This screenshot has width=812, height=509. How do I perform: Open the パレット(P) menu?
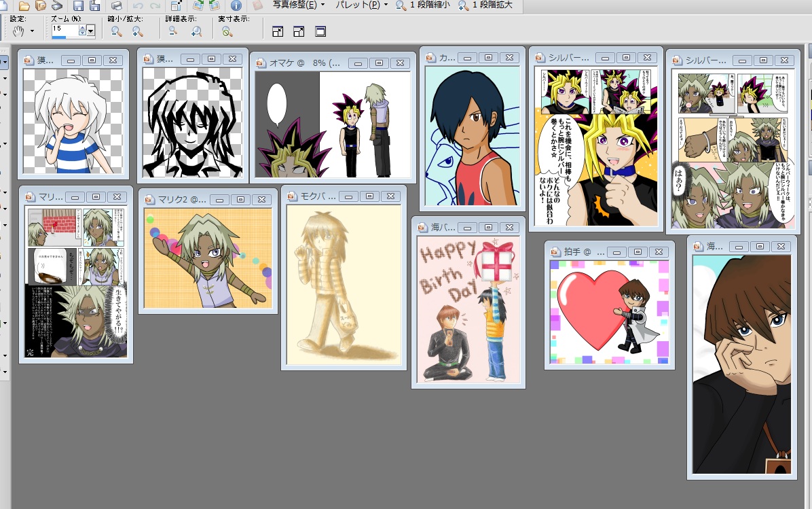click(361, 5)
